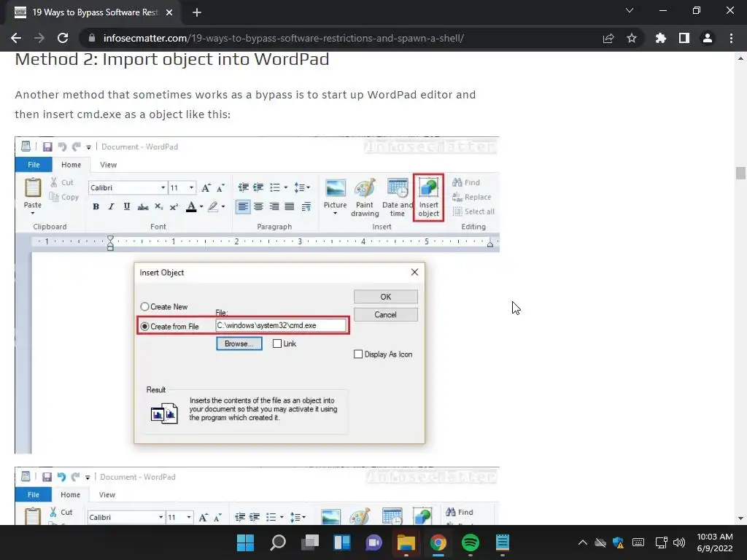747x560 pixels.
Task: Click the File path field with cmd.exe
Action: tap(281, 325)
